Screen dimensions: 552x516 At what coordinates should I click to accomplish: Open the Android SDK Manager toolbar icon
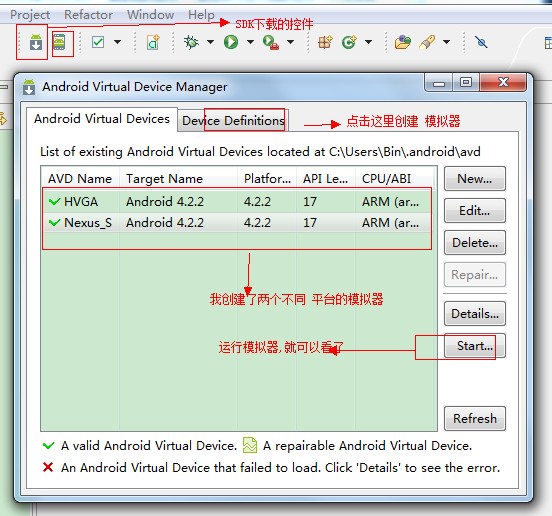pyautogui.click(x=36, y=42)
